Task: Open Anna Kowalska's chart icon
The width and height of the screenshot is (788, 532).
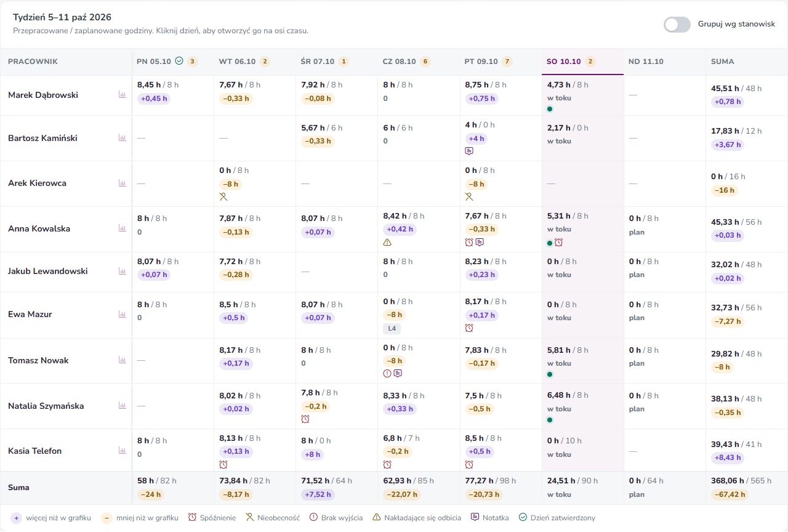Action: (122, 228)
